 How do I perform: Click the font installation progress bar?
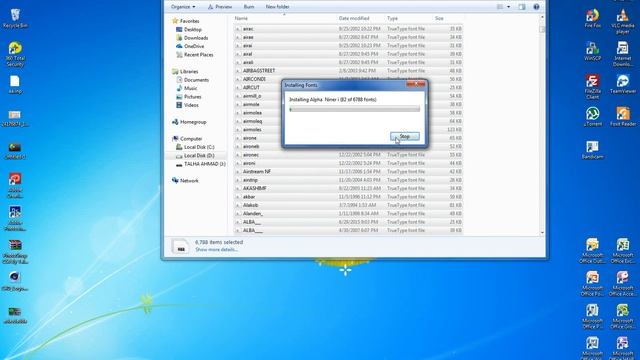(354, 109)
